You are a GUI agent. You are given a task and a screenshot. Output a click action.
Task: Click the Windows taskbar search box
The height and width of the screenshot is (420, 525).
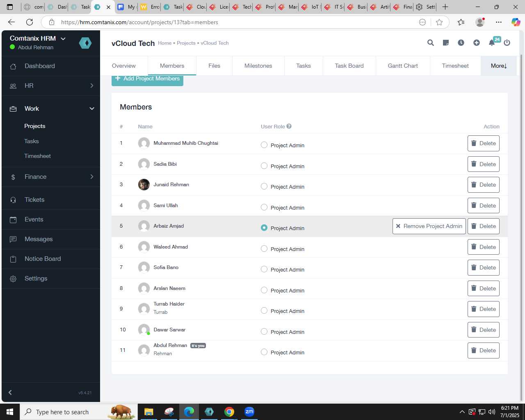point(78,412)
